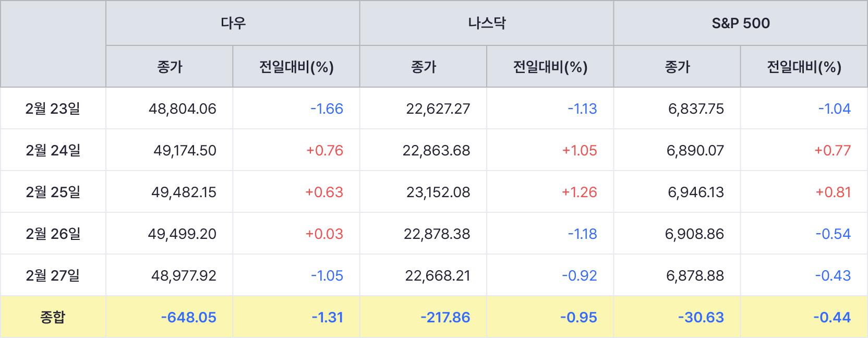Click the 나스닥 column group header

(x=487, y=23)
